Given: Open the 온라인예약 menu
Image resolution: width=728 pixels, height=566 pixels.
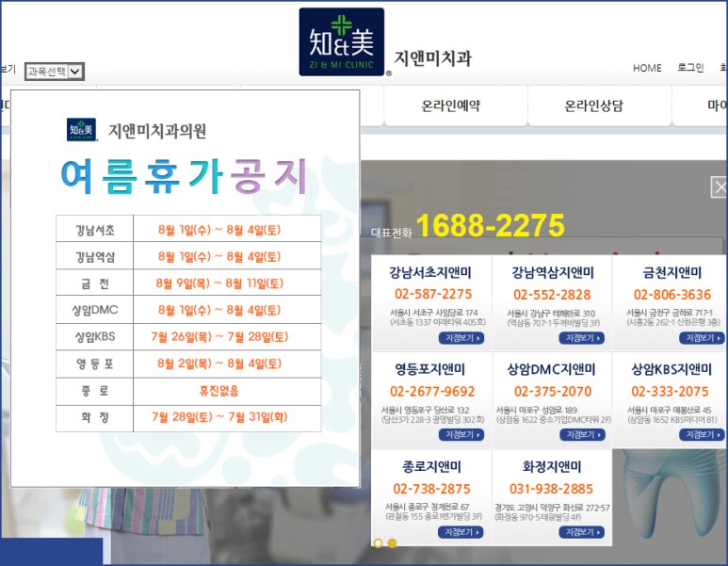Looking at the screenshot, I should pyautogui.click(x=451, y=105).
